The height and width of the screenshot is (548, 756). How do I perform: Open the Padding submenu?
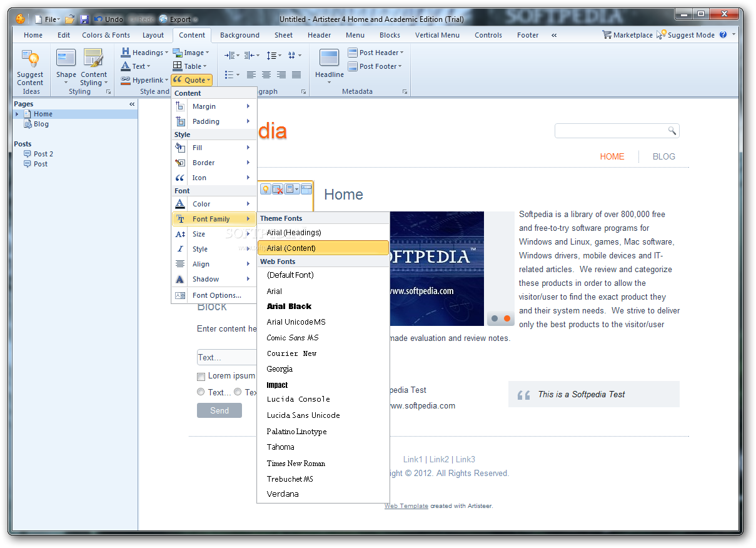[x=214, y=121]
